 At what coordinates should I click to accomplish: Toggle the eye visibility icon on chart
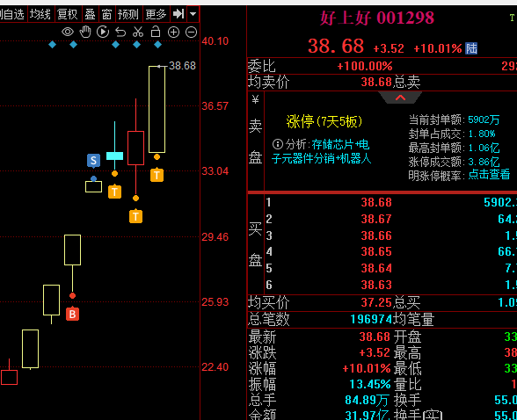pyautogui.click(x=68, y=32)
